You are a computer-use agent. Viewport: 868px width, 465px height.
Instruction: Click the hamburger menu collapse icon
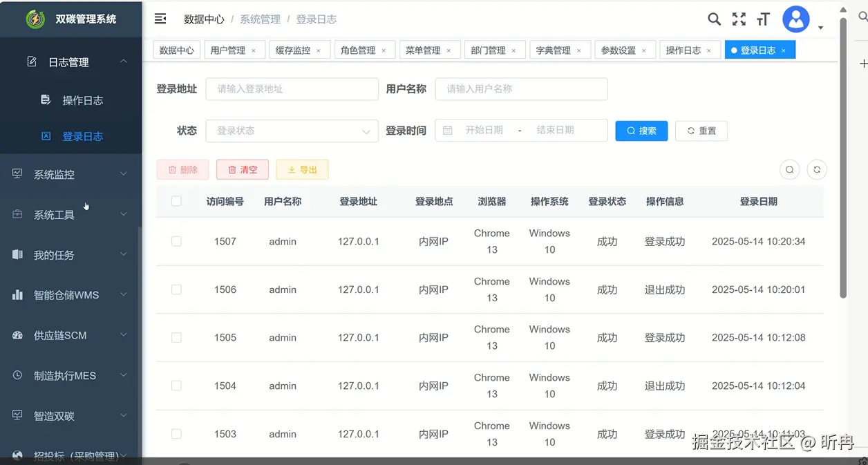160,19
